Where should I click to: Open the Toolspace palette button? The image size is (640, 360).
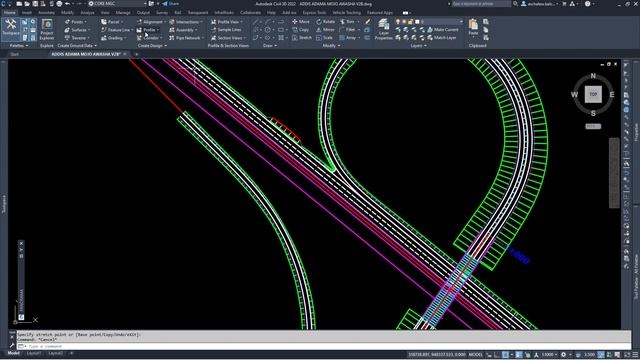coord(11,28)
